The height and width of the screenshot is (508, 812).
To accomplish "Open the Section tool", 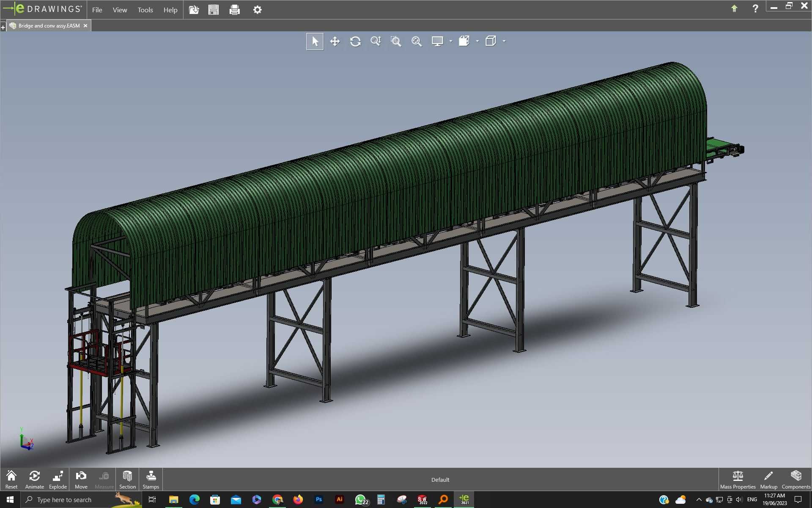I will pos(127,480).
